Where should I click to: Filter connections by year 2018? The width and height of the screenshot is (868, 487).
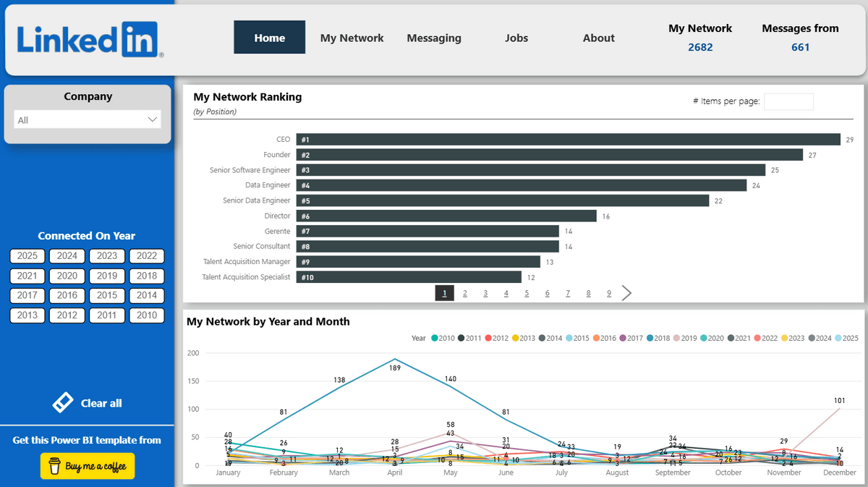(147, 276)
